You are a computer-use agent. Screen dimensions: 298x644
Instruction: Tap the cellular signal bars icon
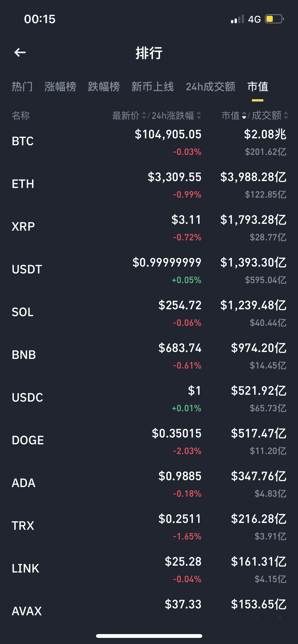[237, 19]
